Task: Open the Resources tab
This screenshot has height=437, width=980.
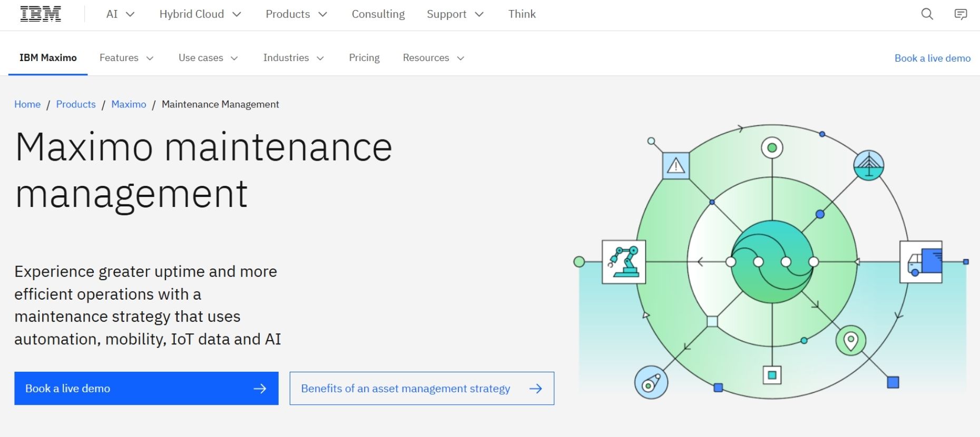Action: 434,58
